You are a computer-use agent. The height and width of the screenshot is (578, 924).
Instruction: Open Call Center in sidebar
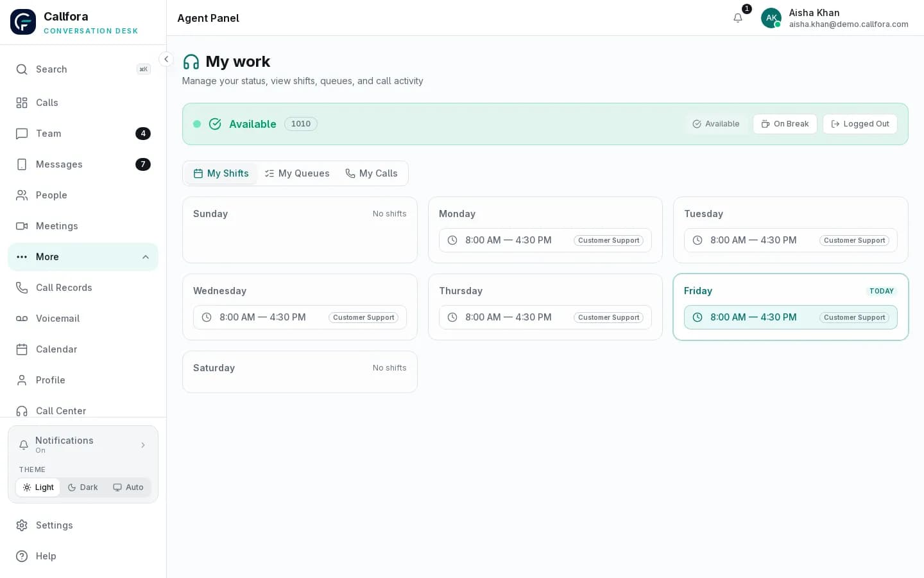tap(83, 410)
